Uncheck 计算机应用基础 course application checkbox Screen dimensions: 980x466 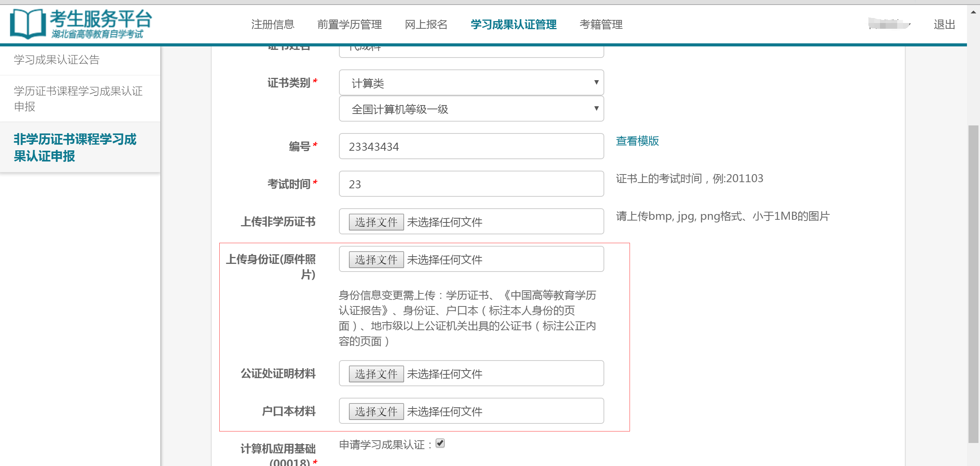(x=441, y=444)
